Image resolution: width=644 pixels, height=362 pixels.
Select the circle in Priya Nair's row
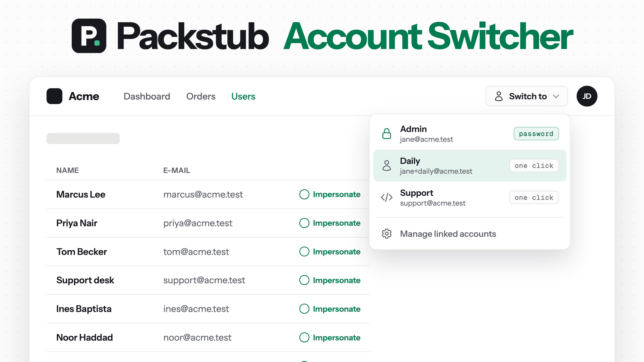304,223
